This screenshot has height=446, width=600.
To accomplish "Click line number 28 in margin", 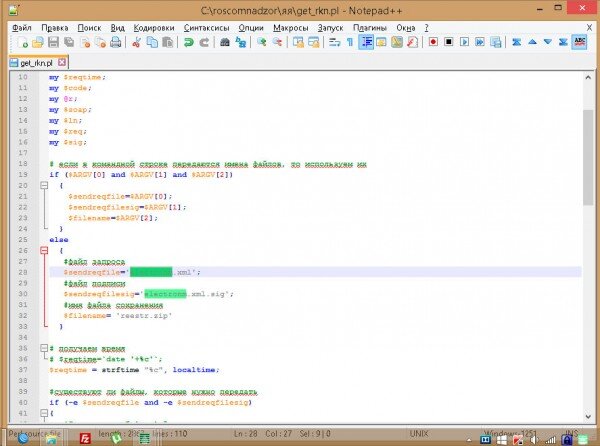I will tap(23, 272).
